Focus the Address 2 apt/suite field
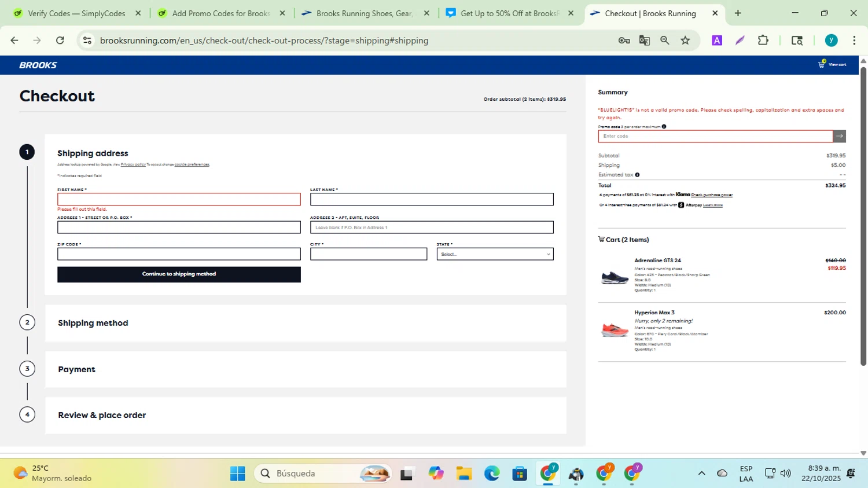Viewport: 868px width, 488px height. coord(432,227)
